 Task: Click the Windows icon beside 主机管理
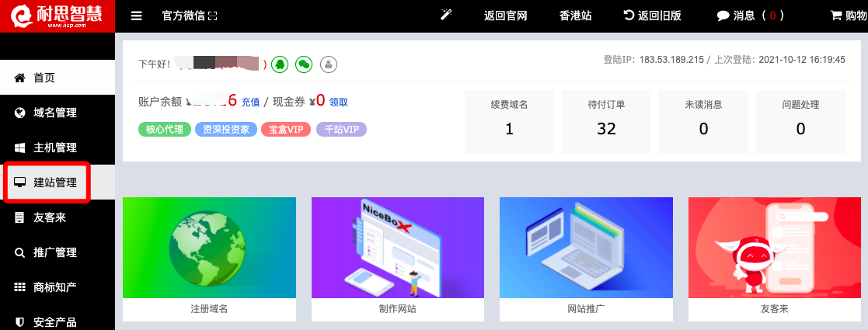pyautogui.click(x=20, y=148)
